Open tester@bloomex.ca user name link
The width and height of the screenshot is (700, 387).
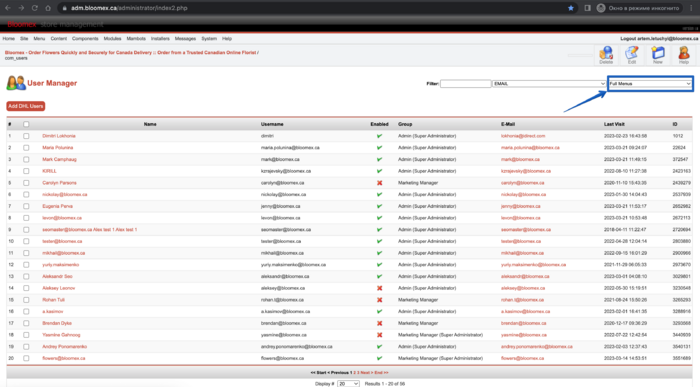point(62,241)
